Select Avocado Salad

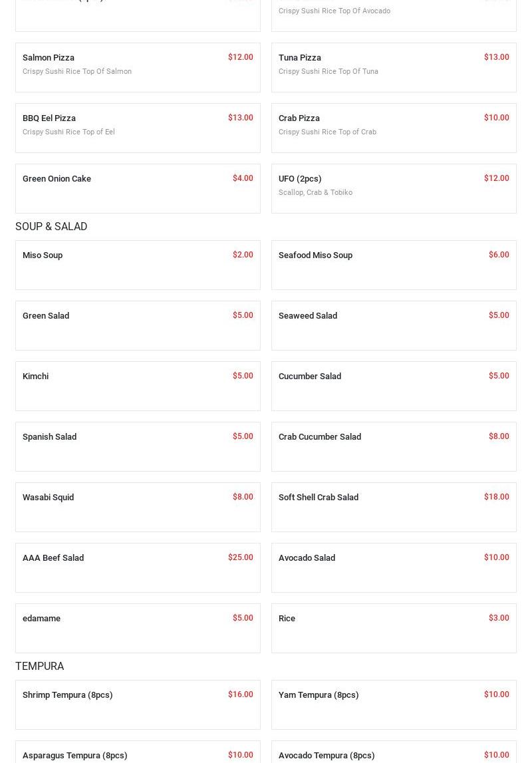[394, 567]
